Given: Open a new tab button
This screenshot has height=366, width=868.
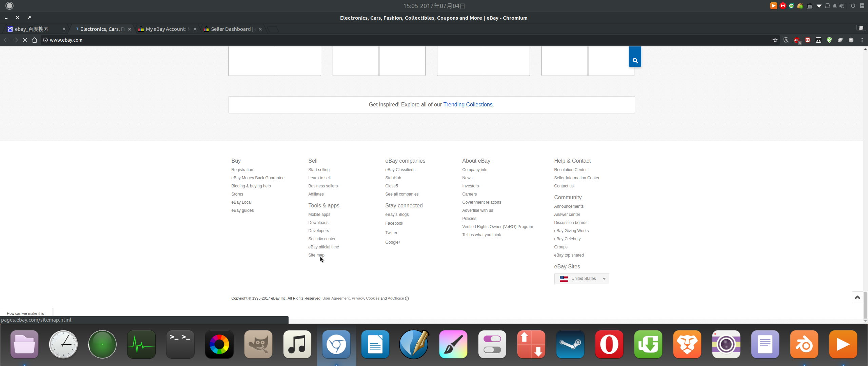Looking at the screenshot, I should pos(273,29).
